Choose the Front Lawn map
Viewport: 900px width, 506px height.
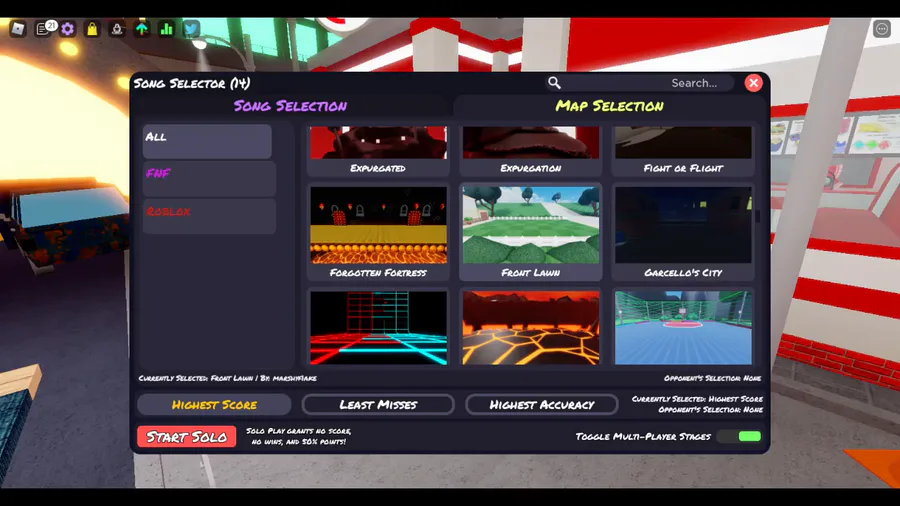click(531, 232)
